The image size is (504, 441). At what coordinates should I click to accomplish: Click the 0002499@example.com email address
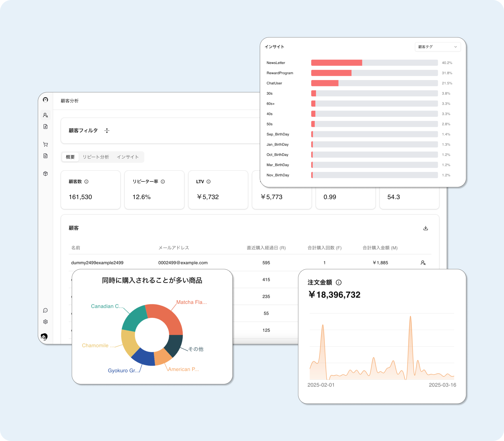[183, 263]
